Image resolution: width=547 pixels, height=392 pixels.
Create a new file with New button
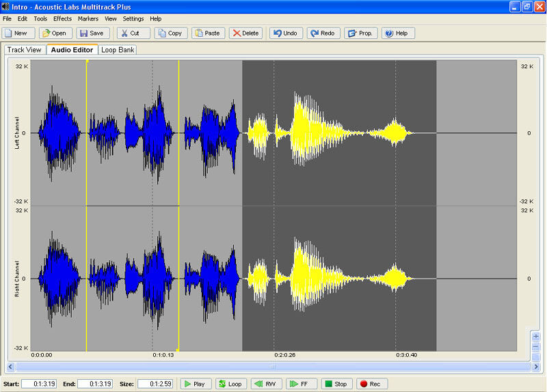point(18,33)
